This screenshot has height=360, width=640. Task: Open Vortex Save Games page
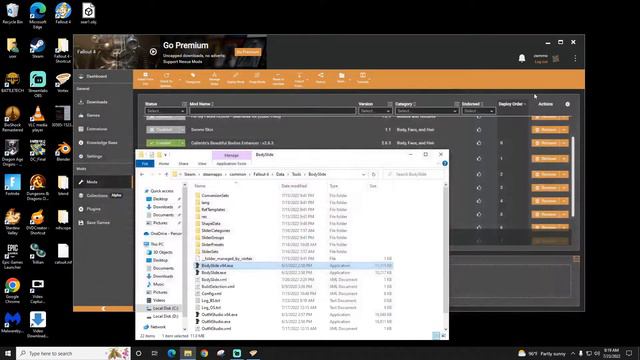point(98,222)
